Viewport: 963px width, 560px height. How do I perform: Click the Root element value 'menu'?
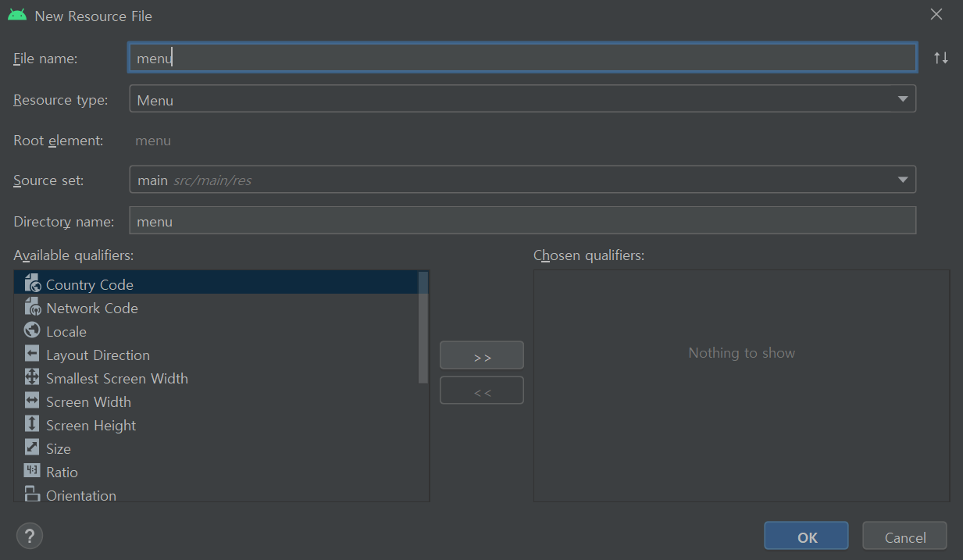tap(153, 141)
